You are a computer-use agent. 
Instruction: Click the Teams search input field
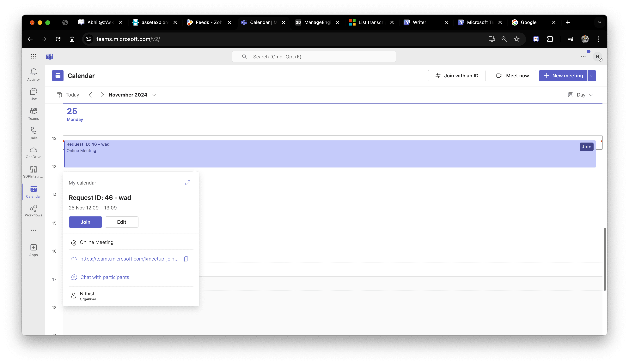pyautogui.click(x=314, y=57)
